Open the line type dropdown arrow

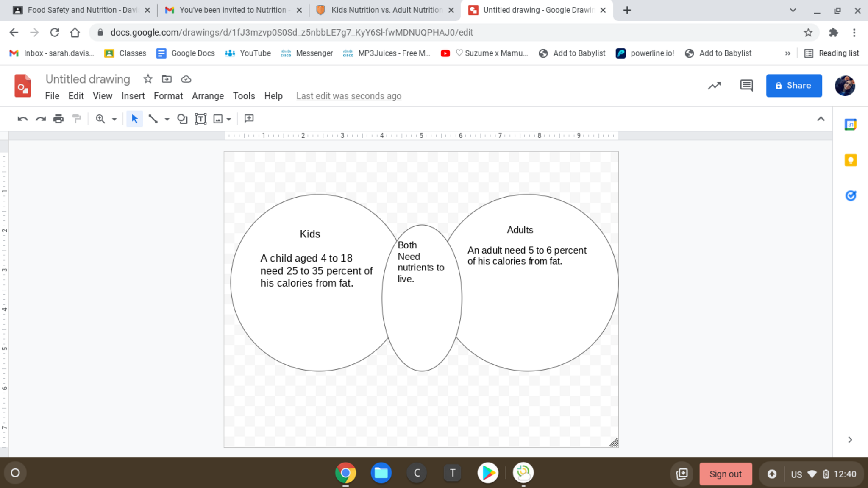tap(167, 120)
